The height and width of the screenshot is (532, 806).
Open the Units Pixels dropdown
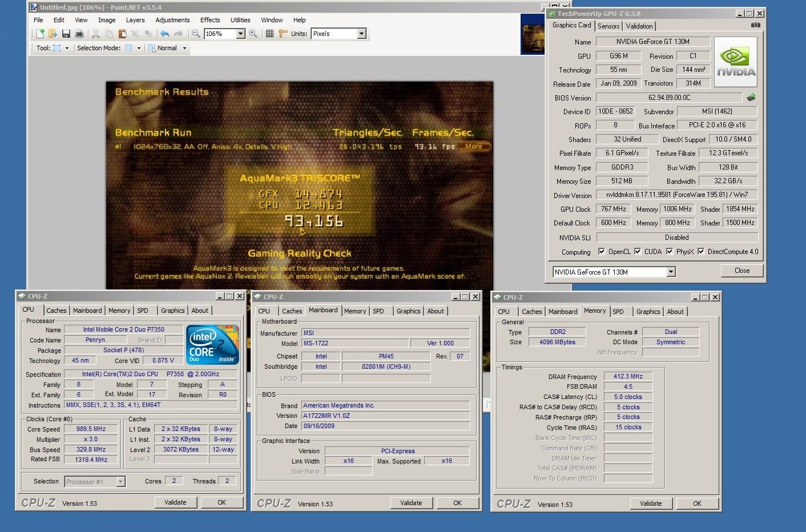pyautogui.click(x=361, y=34)
